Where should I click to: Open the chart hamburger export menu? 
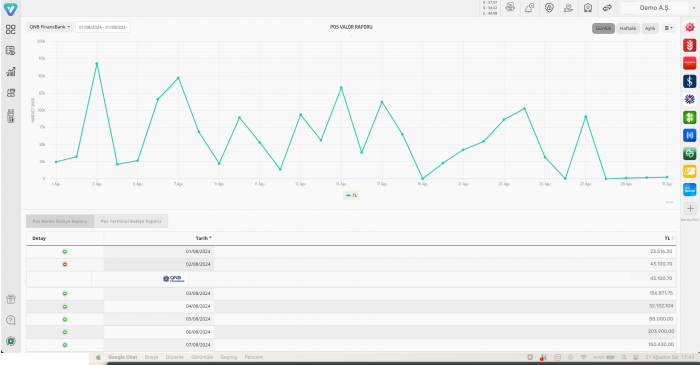click(668, 28)
